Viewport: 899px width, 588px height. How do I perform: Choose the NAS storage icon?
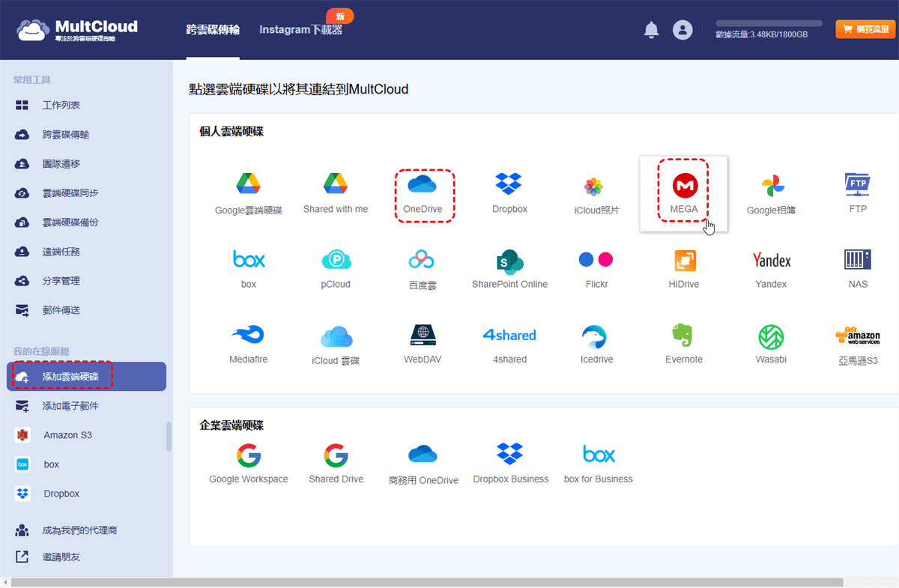click(x=858, y=260)
